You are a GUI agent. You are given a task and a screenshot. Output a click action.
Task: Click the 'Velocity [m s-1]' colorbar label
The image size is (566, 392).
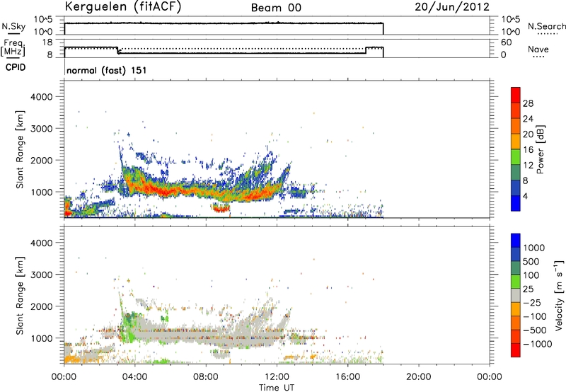click(x=559, y=296)
